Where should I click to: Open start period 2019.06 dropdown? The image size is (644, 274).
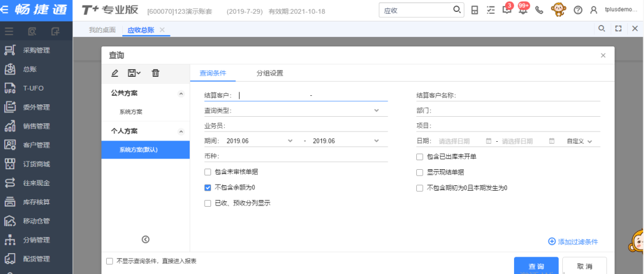click(x=290, y=141)
